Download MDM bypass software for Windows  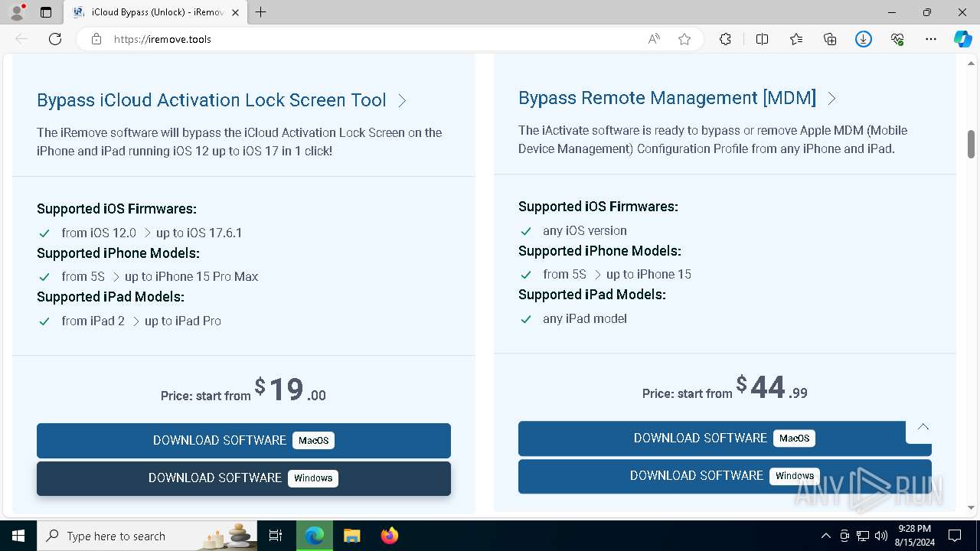tap(725, 476)
